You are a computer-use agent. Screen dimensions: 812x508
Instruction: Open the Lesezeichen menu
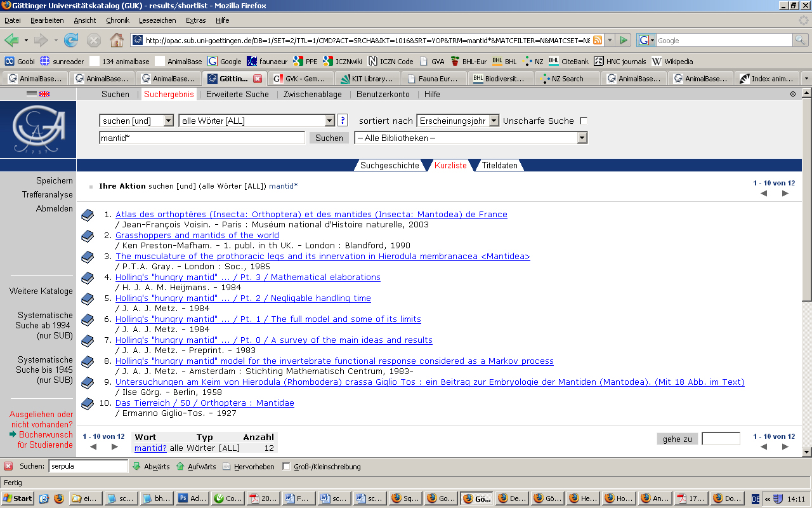click(x=157, y=20)
